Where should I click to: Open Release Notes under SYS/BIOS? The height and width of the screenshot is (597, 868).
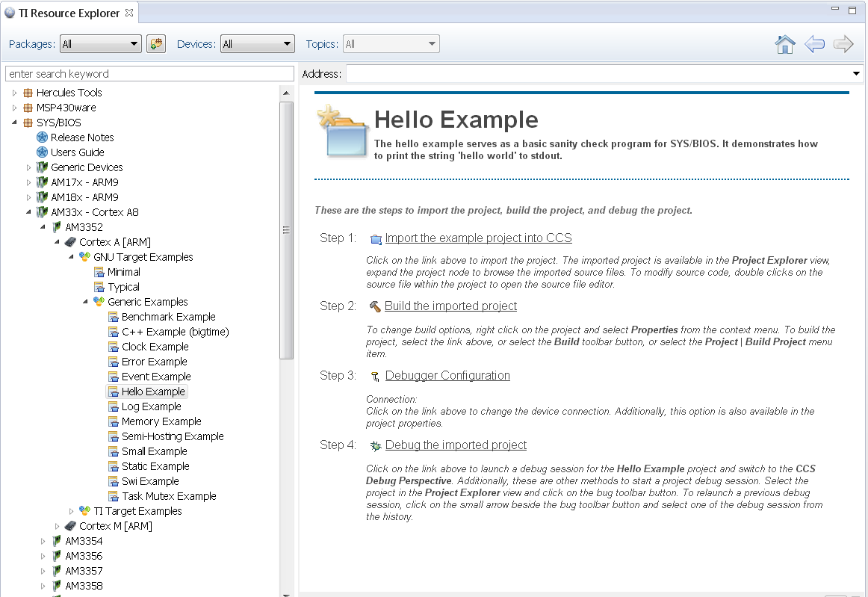click(82, 137)
